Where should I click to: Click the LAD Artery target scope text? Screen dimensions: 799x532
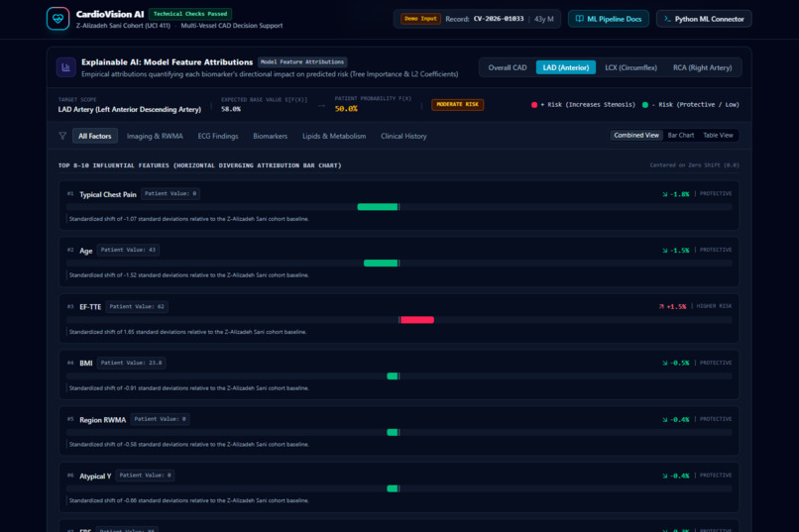[130, 109]
